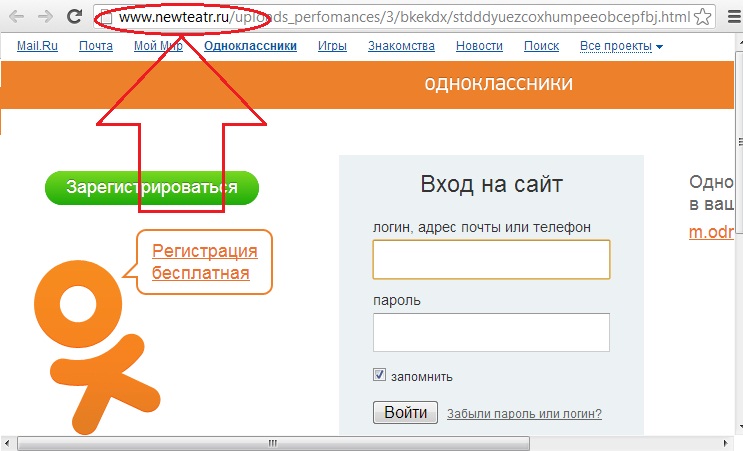Open Забыли пароль или логин link
The width and height of the screenshot is (743, 451).
pos(524,414)
